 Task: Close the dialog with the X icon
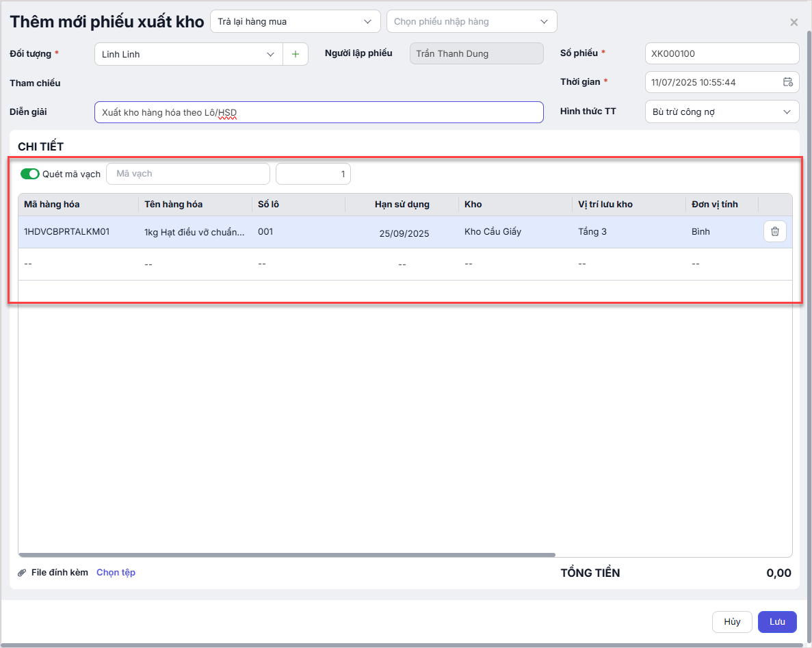(794, 23)
